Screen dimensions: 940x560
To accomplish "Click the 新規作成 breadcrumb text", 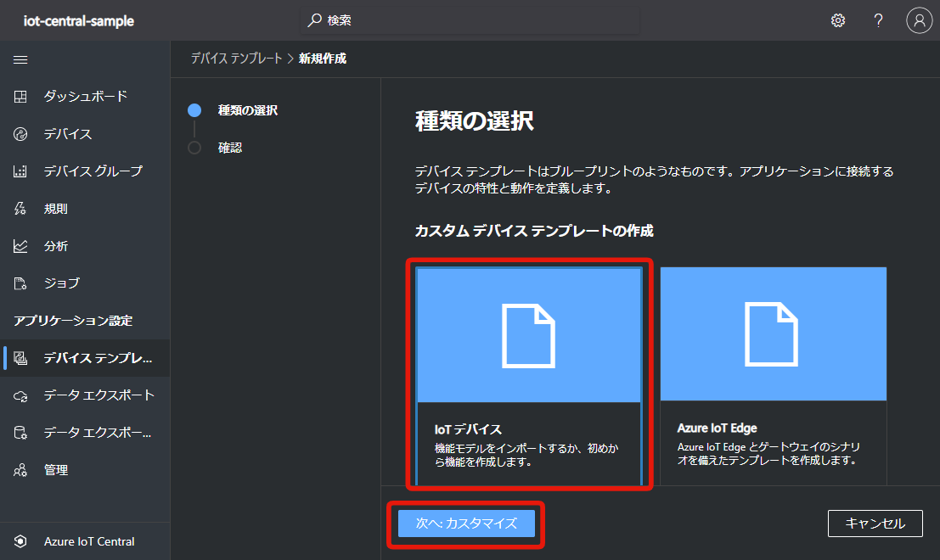I will tap(323, 59).
